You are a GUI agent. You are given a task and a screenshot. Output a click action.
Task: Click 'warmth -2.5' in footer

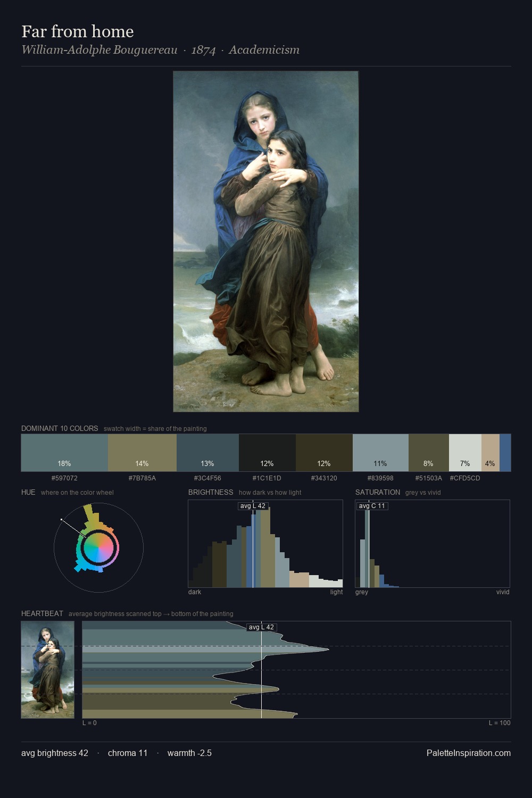click(189, 753)
